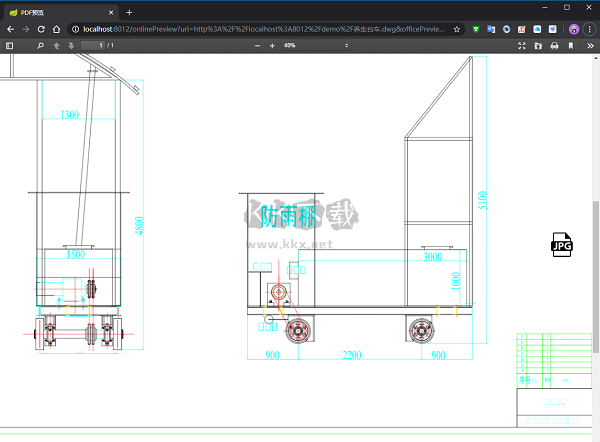Download the PDF with the toolbar icon
The image size is (600, 442).
coord(570,46)
